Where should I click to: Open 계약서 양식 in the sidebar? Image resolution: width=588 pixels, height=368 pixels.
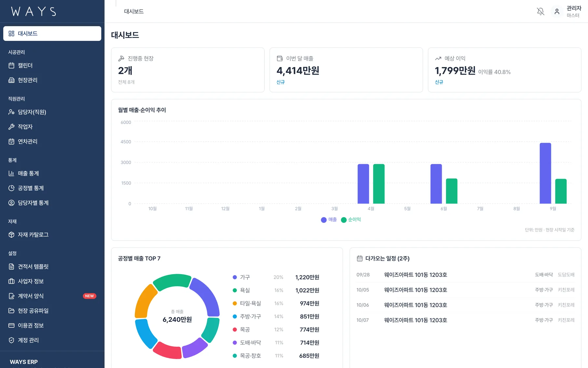click(x=52, y=296)
